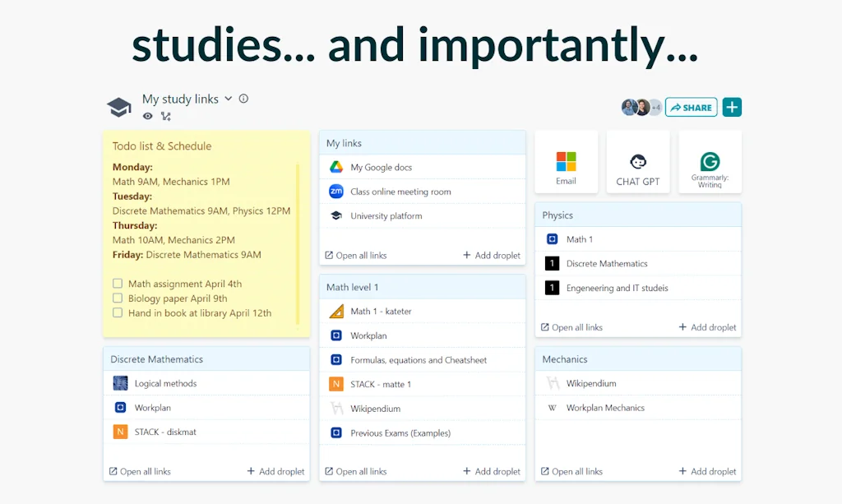842x504 pixels.
Task: Check off Biology paper April 9th
Action: tap(118, 298)
